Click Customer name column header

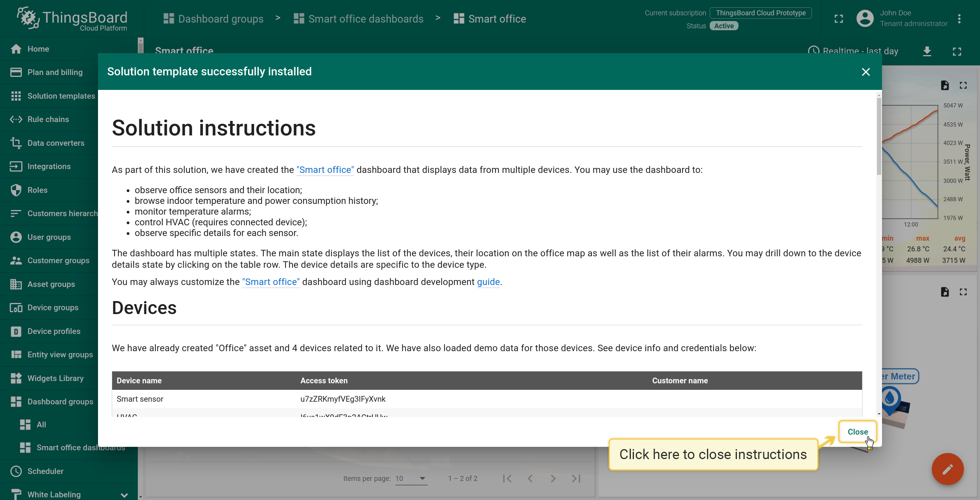680,381
